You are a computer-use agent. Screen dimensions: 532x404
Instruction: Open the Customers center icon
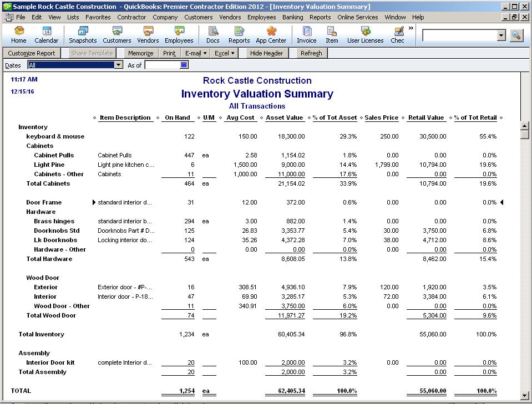coord(116,35)
